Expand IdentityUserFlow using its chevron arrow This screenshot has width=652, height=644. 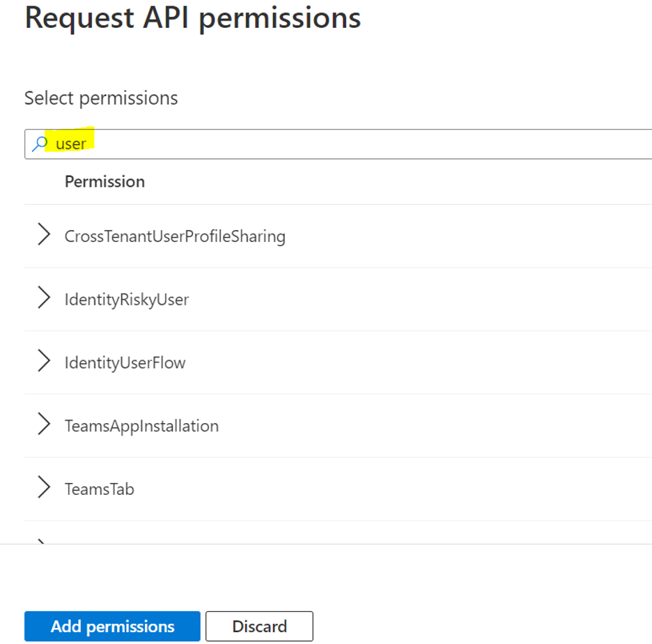[x=44, y=362]
